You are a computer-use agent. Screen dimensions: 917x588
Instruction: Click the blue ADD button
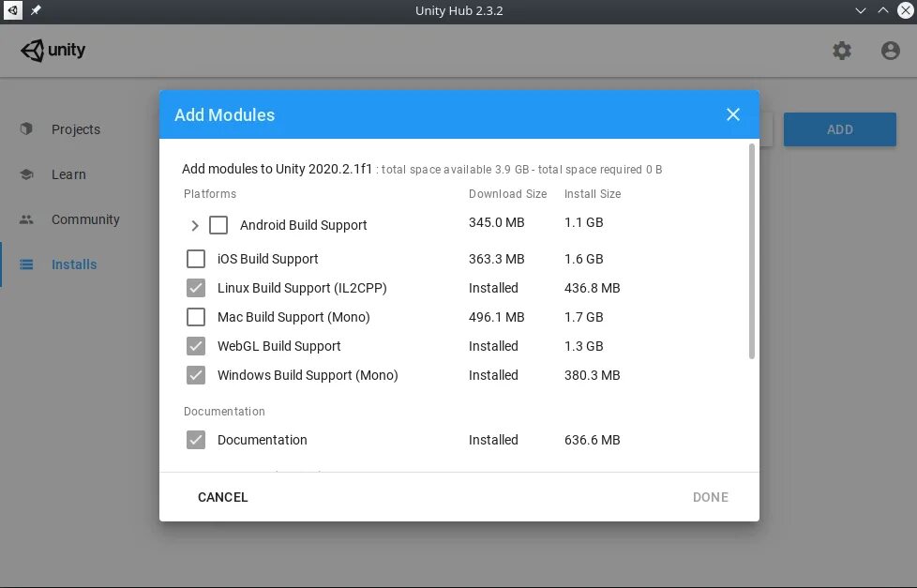point(839,129)
